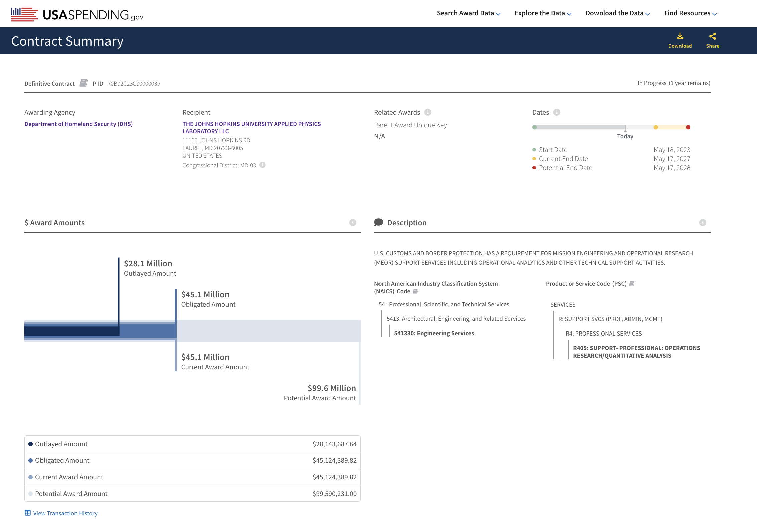Click the table icon beside View Transaction History
This screenshot has width=757, height=532.
(28, 513)
